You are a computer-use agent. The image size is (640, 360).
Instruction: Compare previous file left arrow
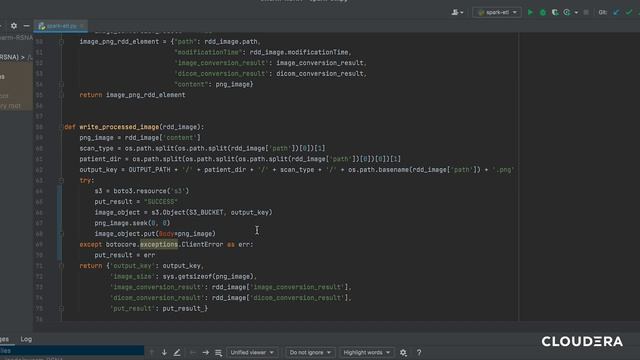tap(193, 352)
